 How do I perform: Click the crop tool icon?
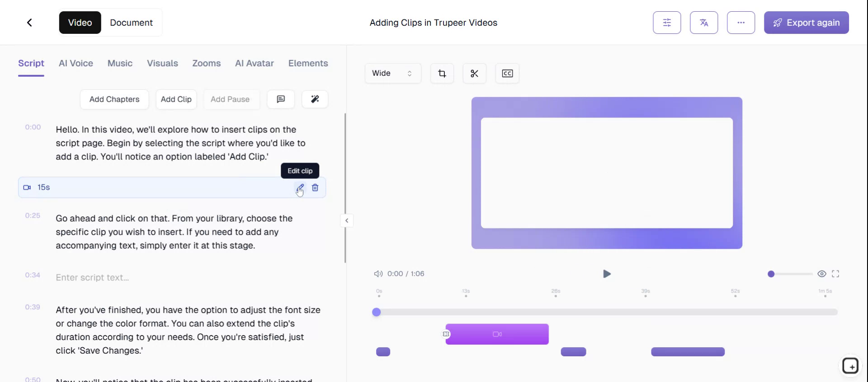[x=442, y=74]
